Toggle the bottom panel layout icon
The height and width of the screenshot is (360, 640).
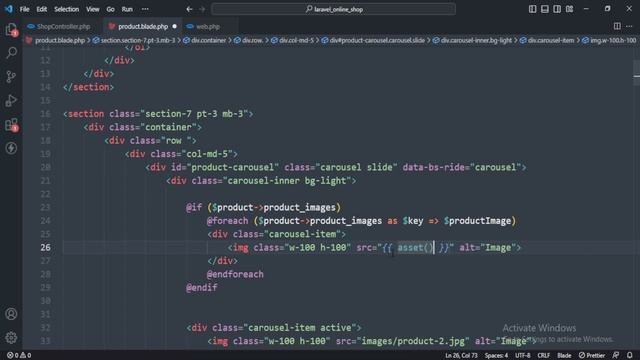point(545,9)
